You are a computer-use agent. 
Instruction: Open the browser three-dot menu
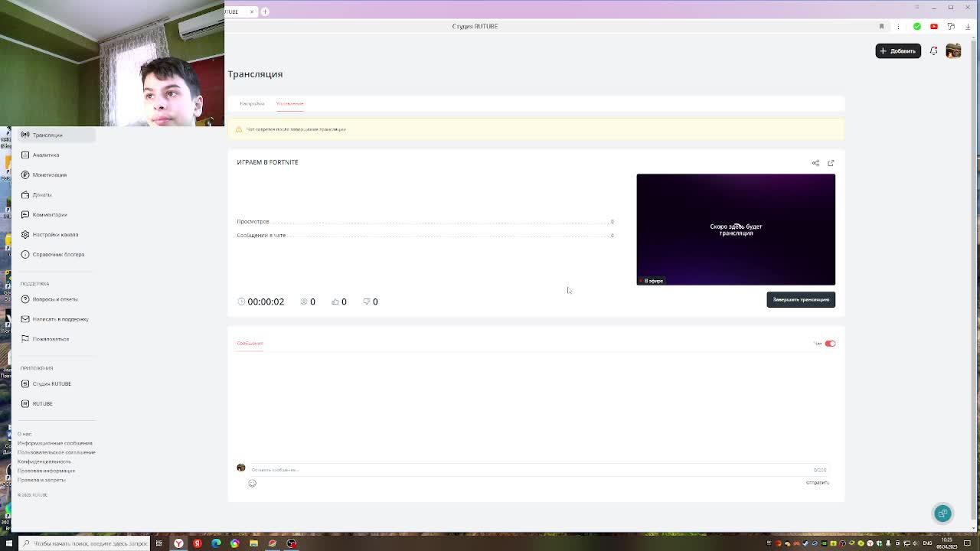point(900,26)
